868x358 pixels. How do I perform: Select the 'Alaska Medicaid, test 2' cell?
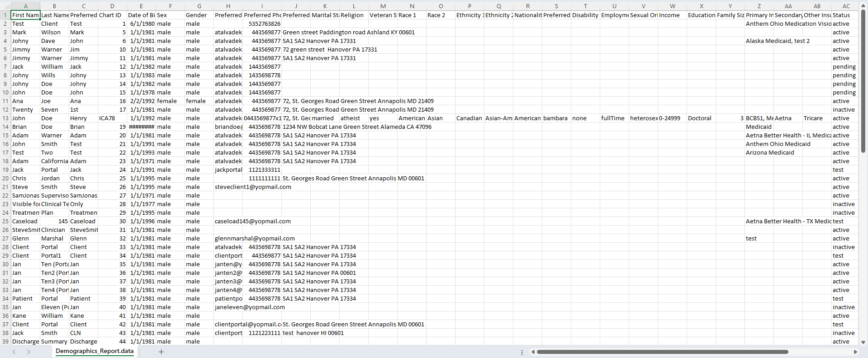coord(778,41)
